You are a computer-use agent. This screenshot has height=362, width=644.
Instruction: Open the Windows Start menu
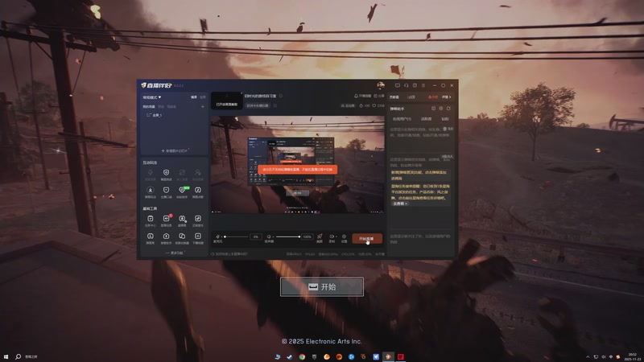click(6, 356)
